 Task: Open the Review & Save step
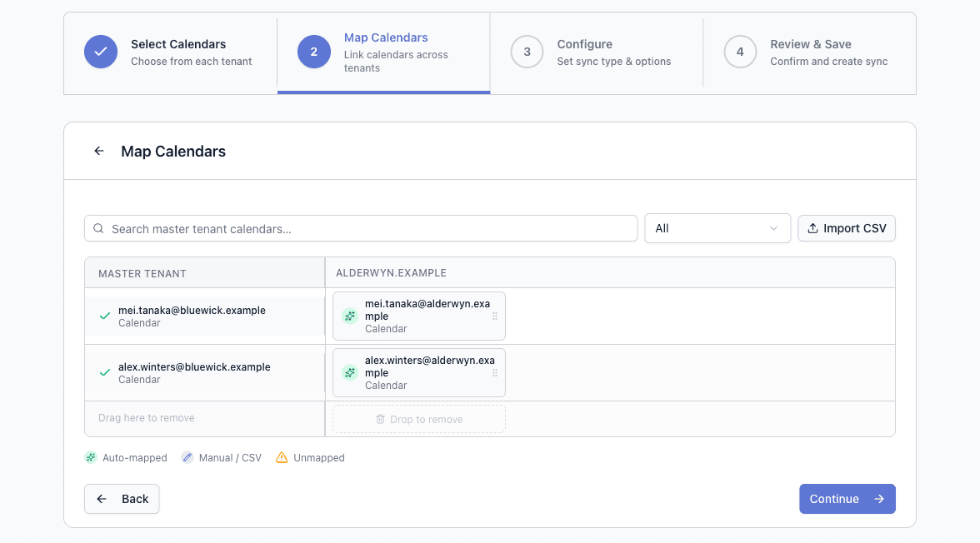pos(810,53)
